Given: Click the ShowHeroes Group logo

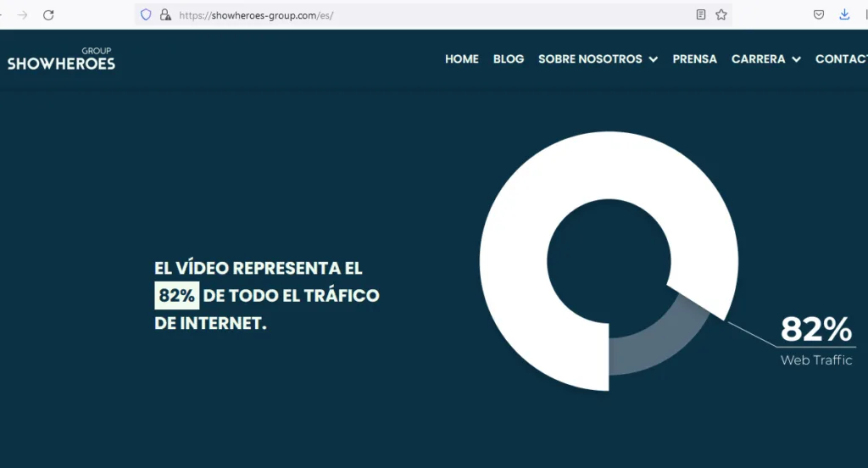Looking at the screenshot, I should click(61, 59).
